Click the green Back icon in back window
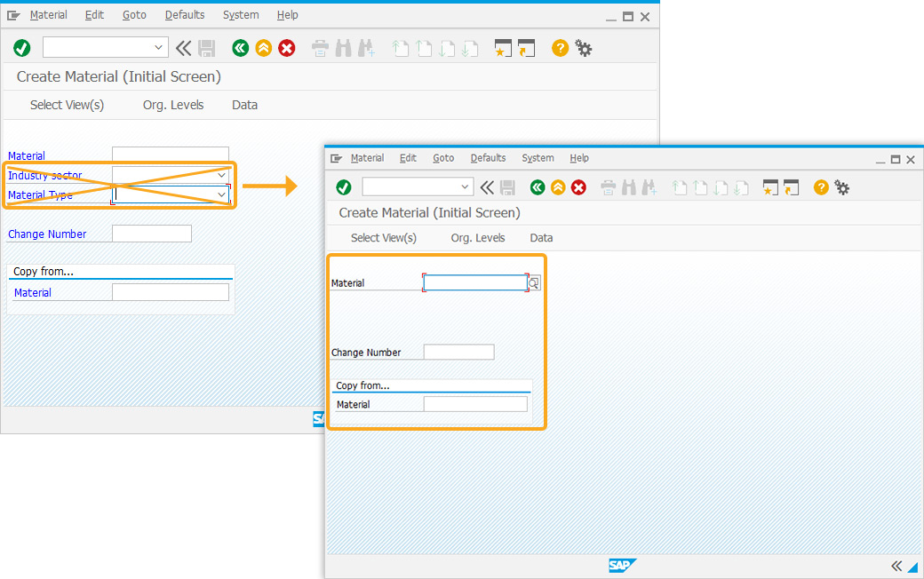Viewport: 924px width, 579px height. pyautogui.click(x=241, y=48)
